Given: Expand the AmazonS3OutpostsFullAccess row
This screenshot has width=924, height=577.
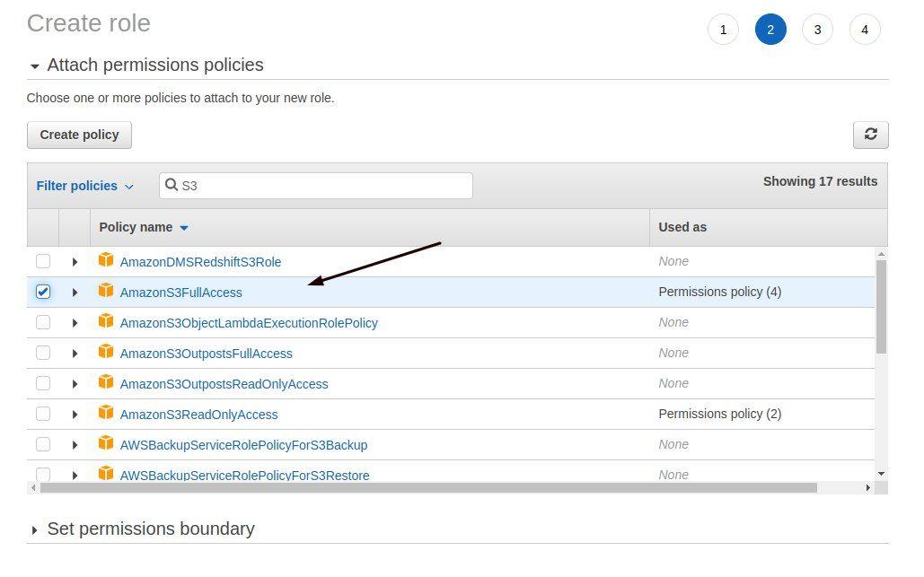Looking at the screenshot, I should point(75,354).
